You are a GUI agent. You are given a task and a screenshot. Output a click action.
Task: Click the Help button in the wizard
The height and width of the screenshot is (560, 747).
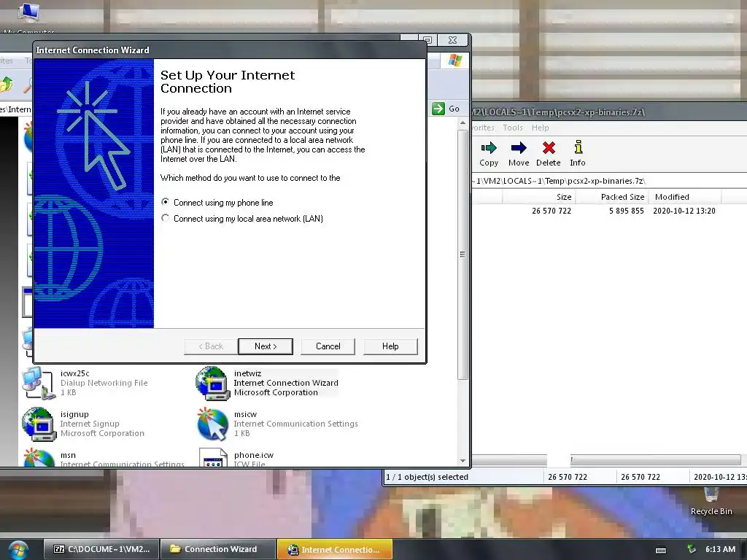[x=390, y=346]
